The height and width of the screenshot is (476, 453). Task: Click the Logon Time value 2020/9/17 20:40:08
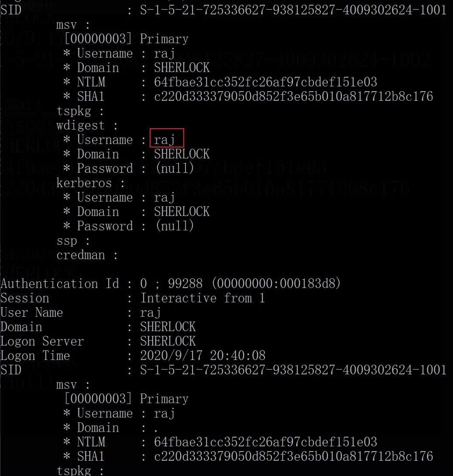click(x=202, y=356)
